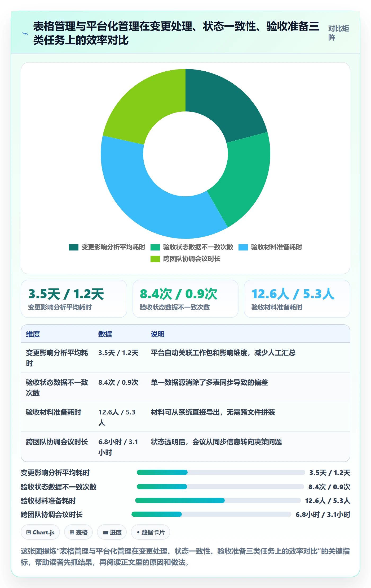This screenshot has height=588, width=371.
Task: Click the lightning icon beside the title
Action: coord(25,34)
